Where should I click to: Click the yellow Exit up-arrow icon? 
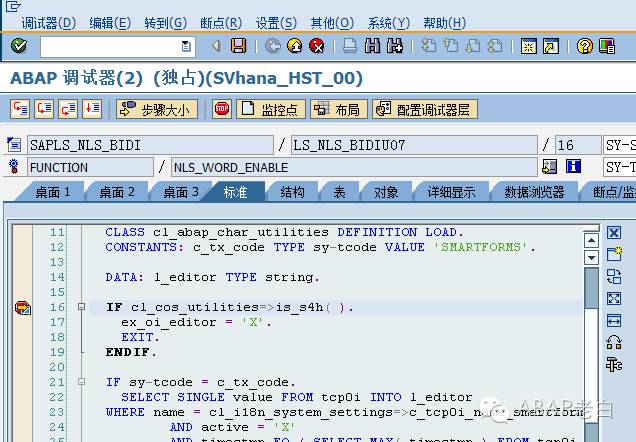pyautogui.click(x=294, y=46)
